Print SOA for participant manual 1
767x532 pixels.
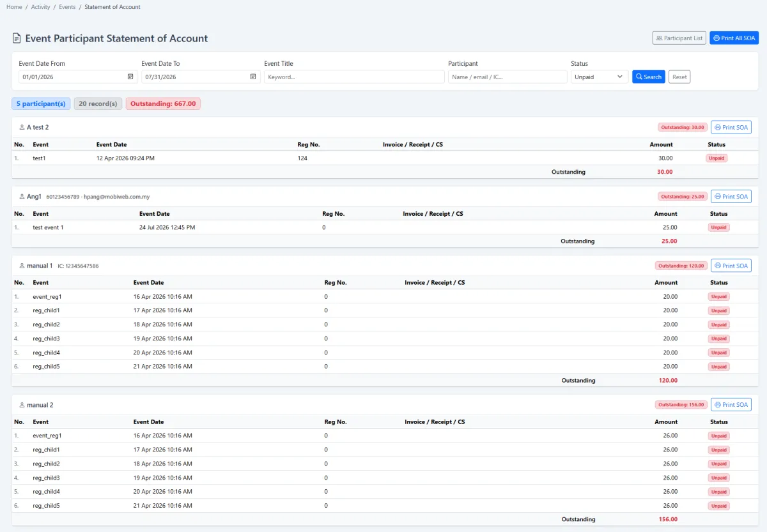(x=731, y=266)
